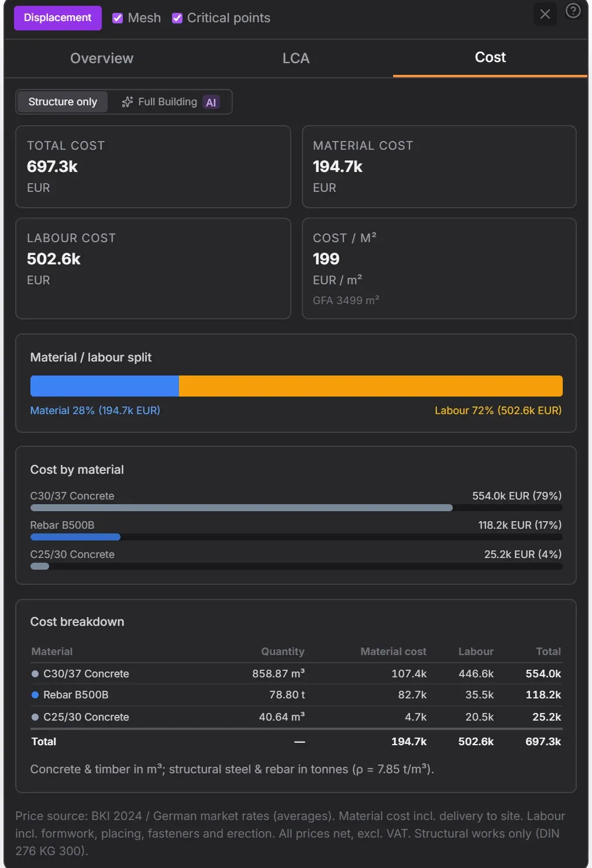Click the blue dot next to Rebar B500B row
The height and width of the screenshot is (868, 592).
pyautogui.click(x=35, y=695)
